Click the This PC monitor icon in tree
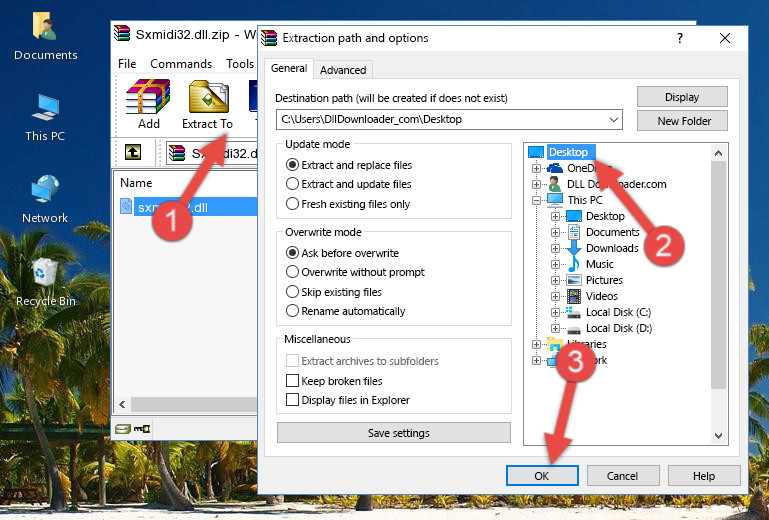769x520 pixels. click(x=555, y=200)
